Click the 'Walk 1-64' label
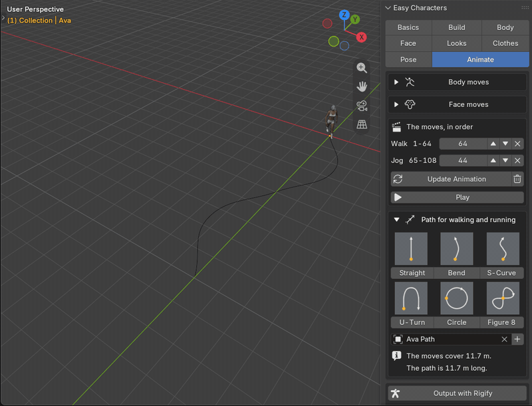The image size is (532, 406). coord(411,144)
